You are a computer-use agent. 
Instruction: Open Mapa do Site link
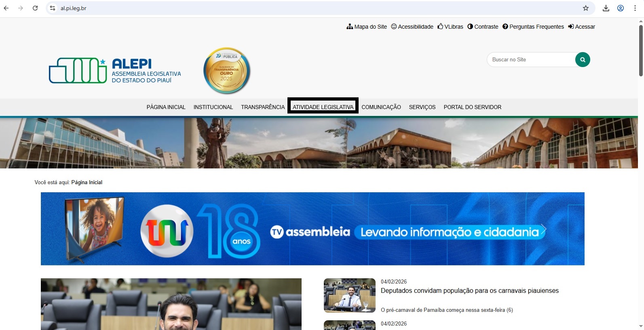367,27
